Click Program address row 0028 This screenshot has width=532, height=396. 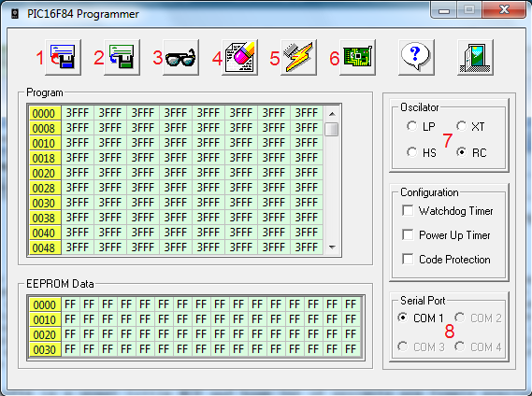45,188
